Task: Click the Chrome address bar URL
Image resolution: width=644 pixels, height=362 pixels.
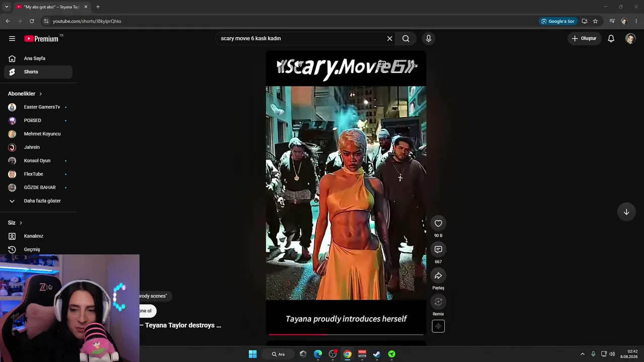Action: 87,21
